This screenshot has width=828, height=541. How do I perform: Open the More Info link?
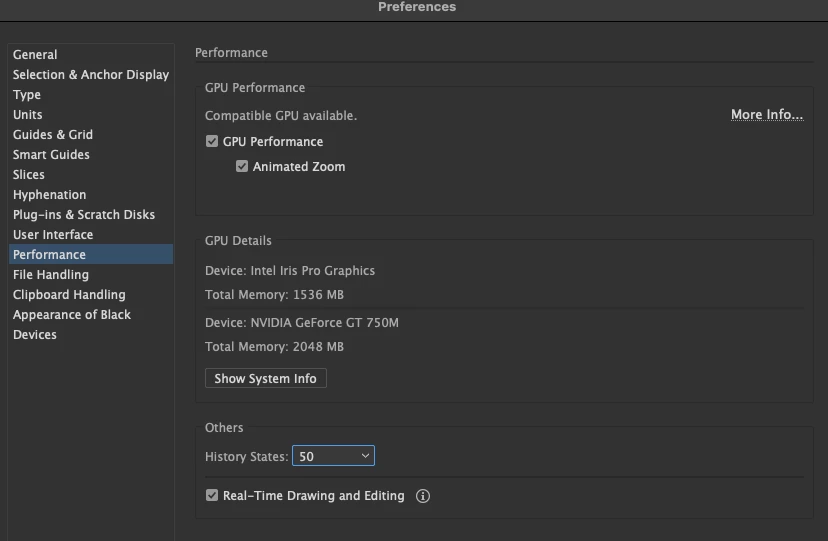tap(766, 115)
